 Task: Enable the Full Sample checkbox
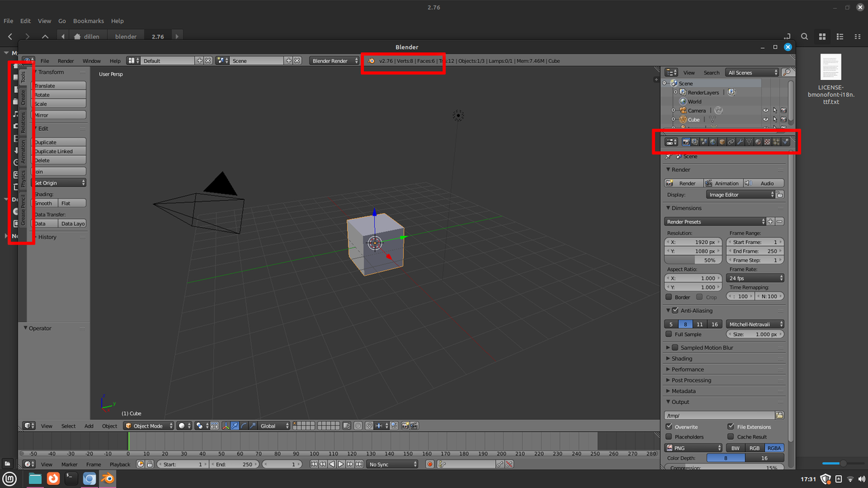click(669, 334)
